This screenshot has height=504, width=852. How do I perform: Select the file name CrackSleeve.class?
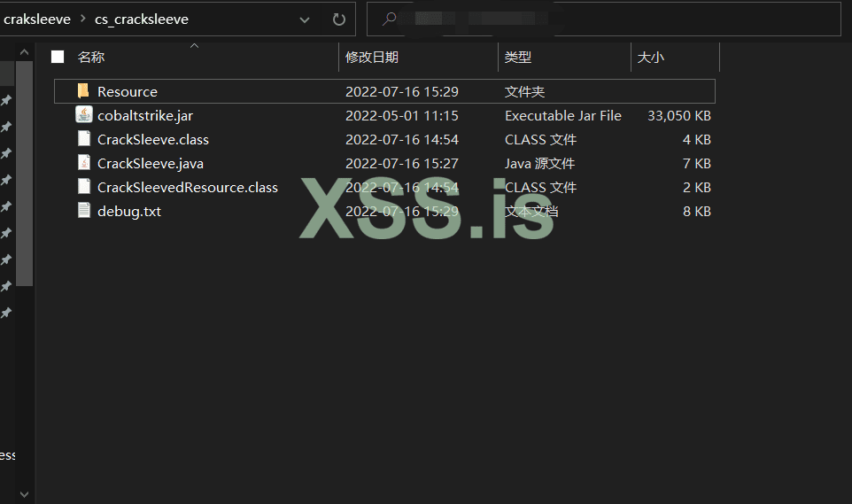(x=152, y=139)
